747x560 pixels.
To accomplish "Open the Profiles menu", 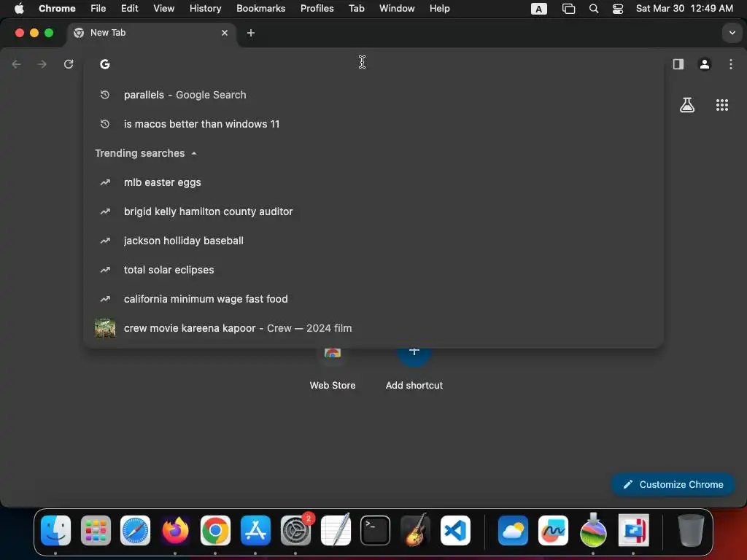I will [317, 8].
